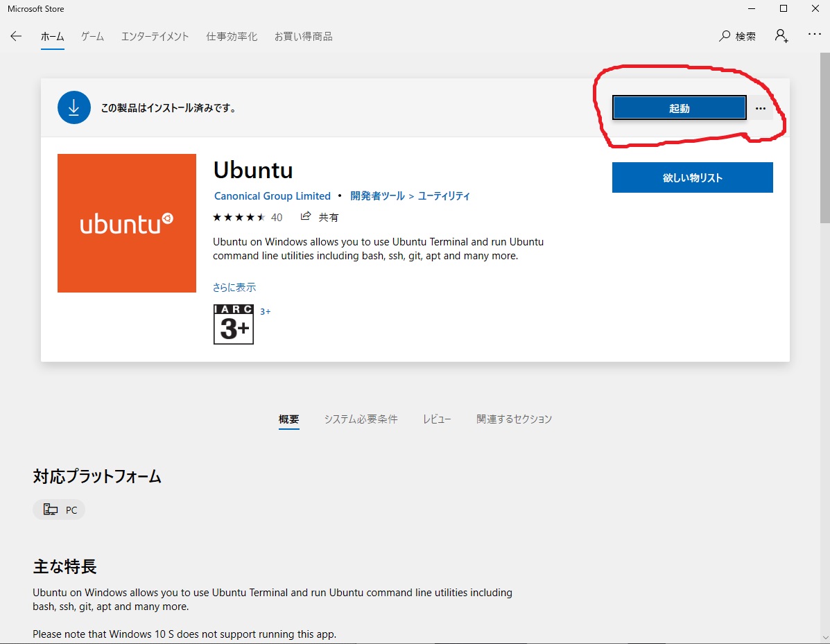
Task: Click the 検索 search label
Action: click(745, 37)
